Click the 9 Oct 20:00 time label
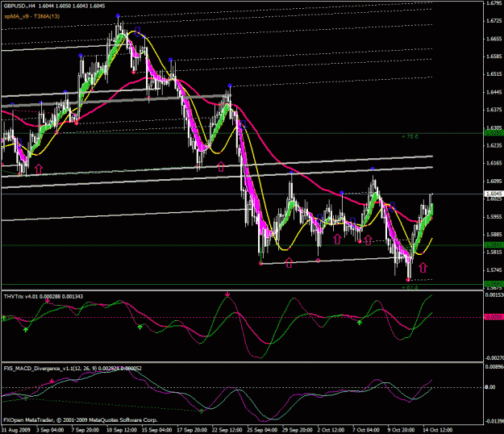This screenshot has height=434, width=504. click(401, 430)
